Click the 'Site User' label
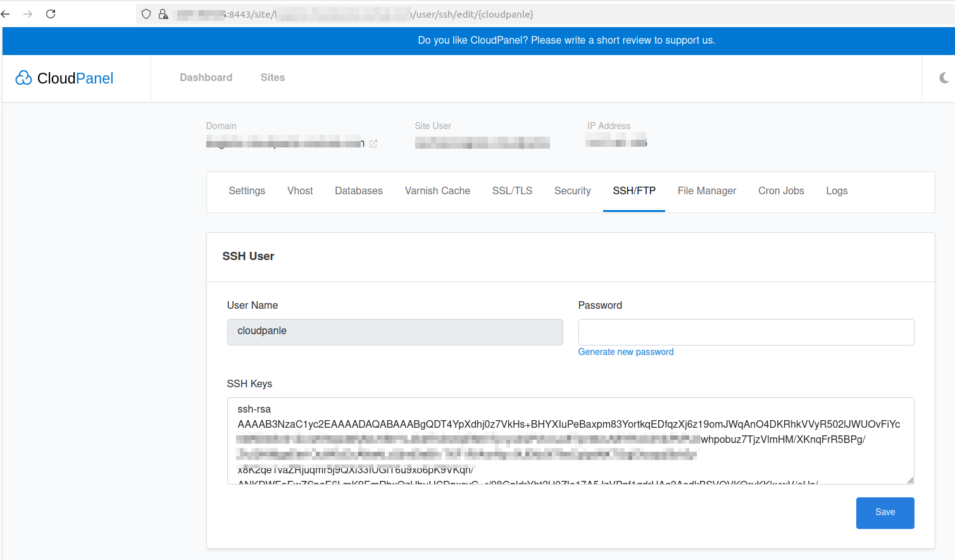 pyautogui.click(x=433, y=126)
